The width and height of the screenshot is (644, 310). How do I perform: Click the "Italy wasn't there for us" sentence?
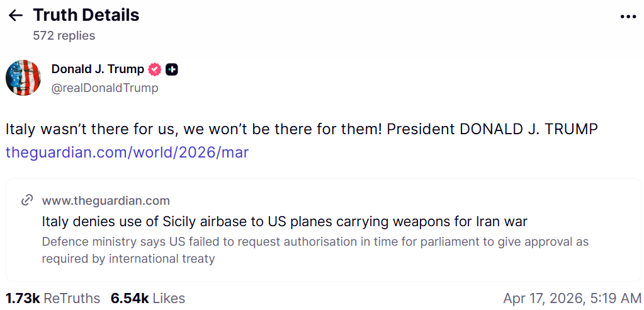(x=189, y=129)
